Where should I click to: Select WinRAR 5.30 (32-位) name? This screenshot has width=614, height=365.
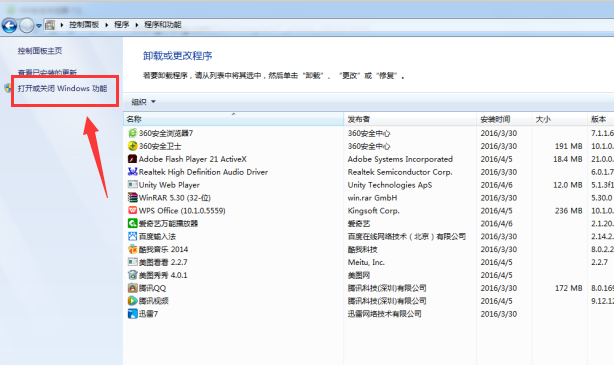pyautogui.click(x=175, y=198)
